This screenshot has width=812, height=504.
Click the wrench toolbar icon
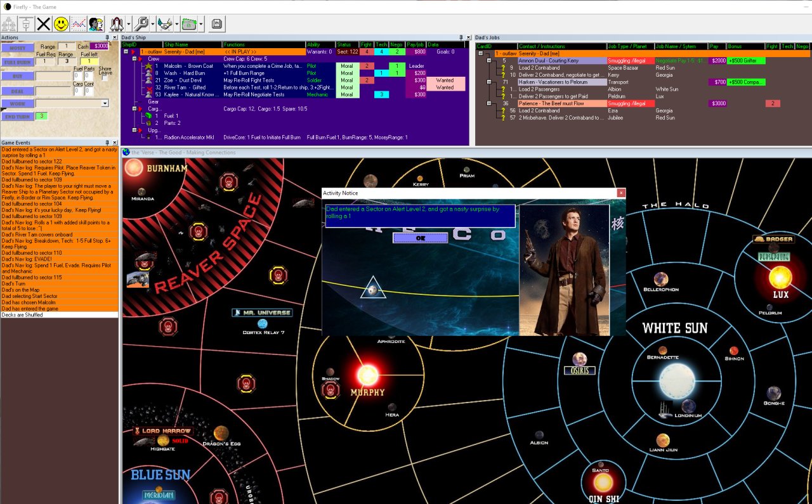[141, 24]
